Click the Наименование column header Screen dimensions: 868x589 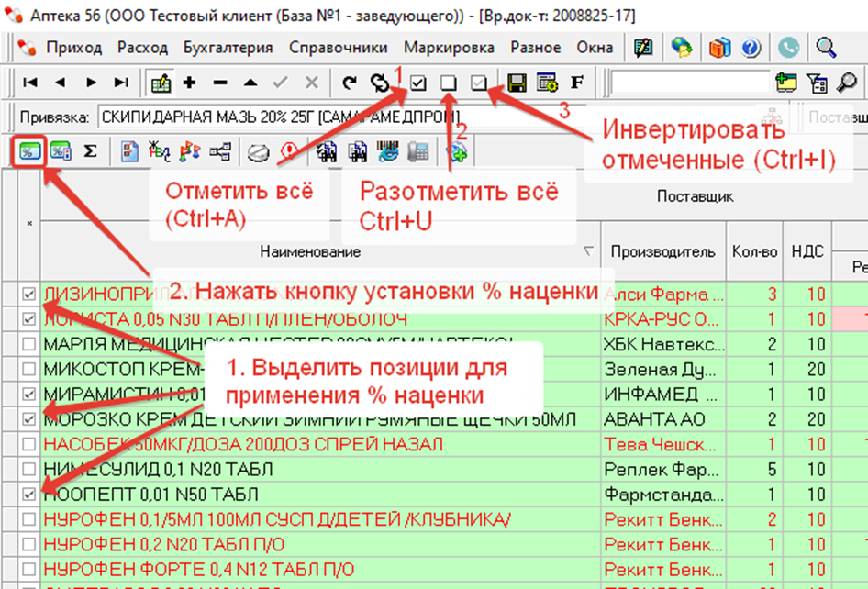[x=310, y=252]
